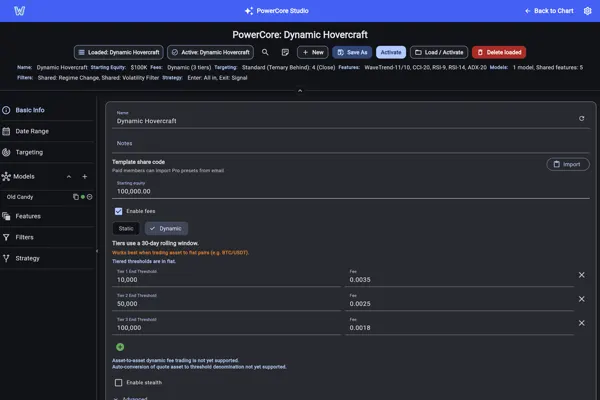Remove Tier 2 fee row
Image resolution: width=600 pixels, height=400 pixels.
pyautogui.click(x=581, y=299)
